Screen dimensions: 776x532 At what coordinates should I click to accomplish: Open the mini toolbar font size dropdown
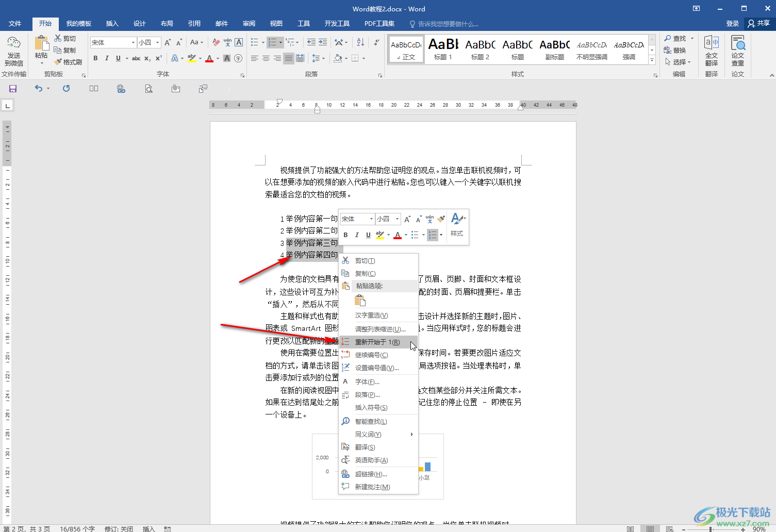point(397,219)
